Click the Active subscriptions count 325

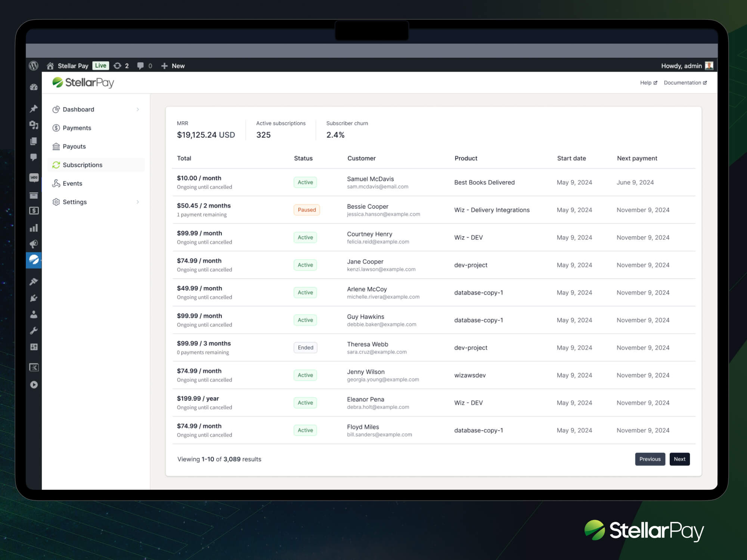click(x=263, y=135)
